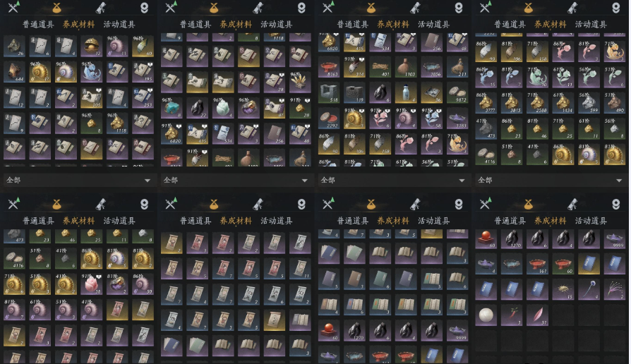Open crossed swords equipment icon above white pearl panel
The width and height of the screenshot is (631, 364).
(x=486, y=204)
